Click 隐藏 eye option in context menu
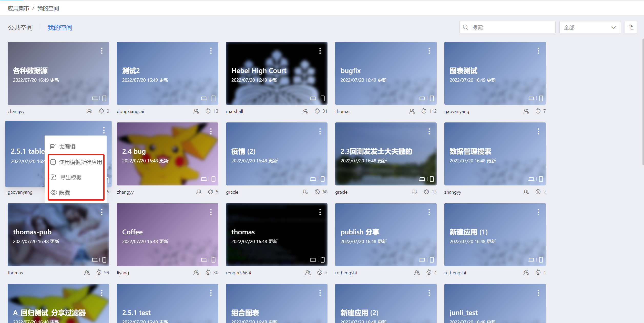 [x=64, y=193]
